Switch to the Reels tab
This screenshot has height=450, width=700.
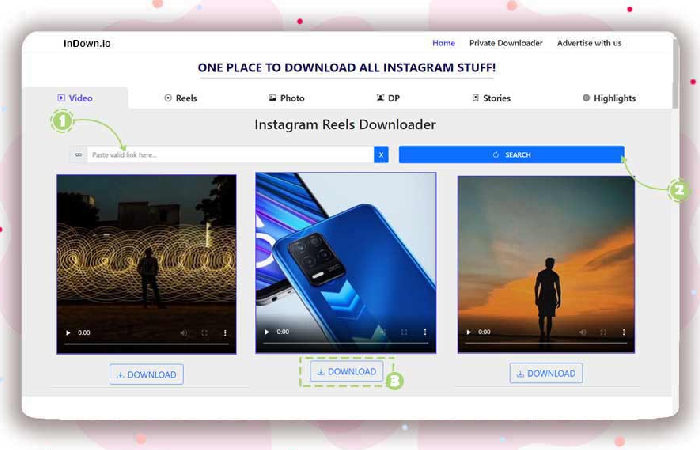coord(181,98)
